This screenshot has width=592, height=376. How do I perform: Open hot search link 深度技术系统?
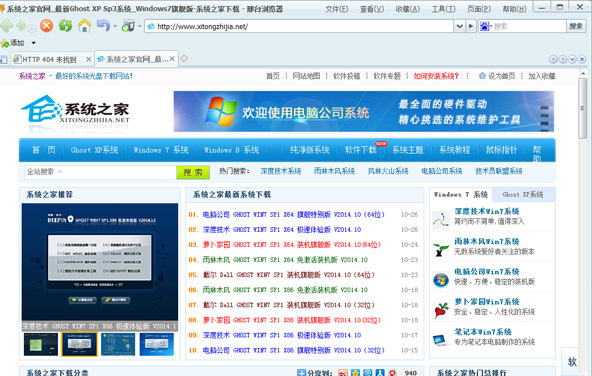point(281,171)
